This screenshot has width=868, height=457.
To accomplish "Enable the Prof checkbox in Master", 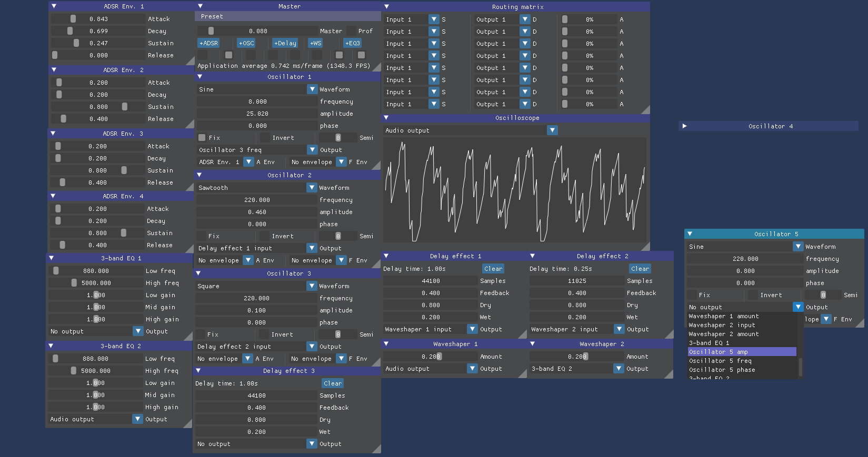I will tap(352, 31).
